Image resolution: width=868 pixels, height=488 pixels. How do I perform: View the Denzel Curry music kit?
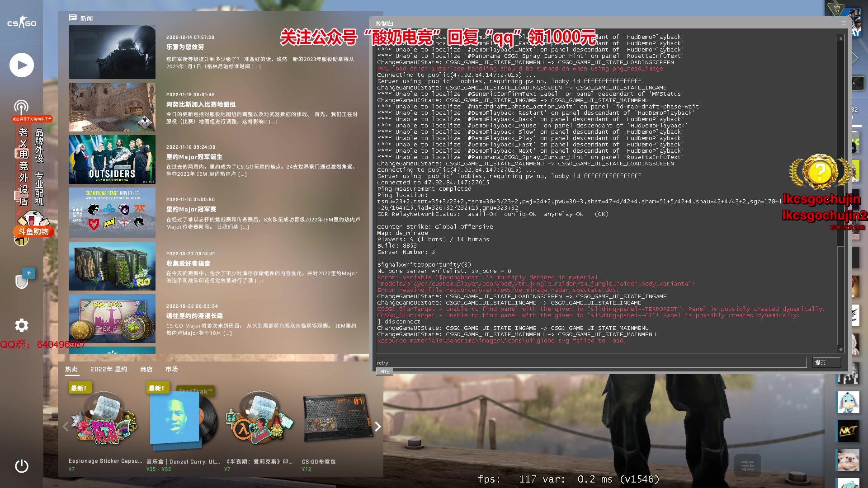(x=183, y=420)
